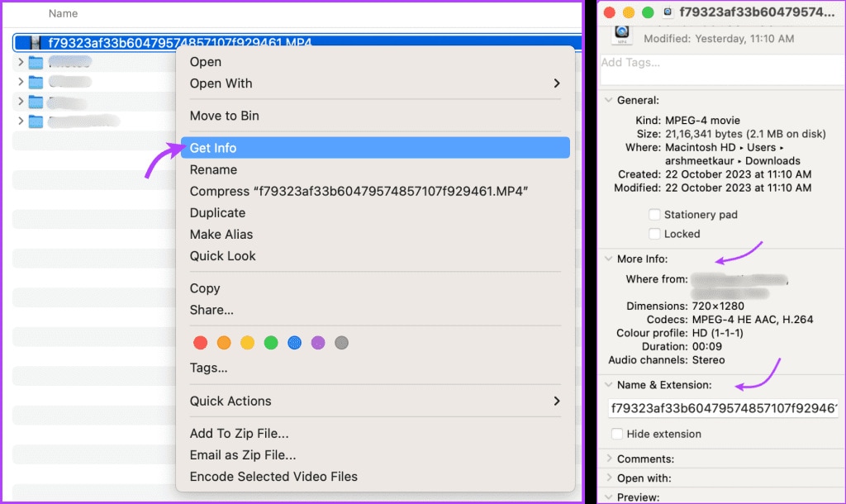Expand the second blurred folder in Finder
Image resolution: width=846 pixels, height=504 pixels.
coord(21,82)
